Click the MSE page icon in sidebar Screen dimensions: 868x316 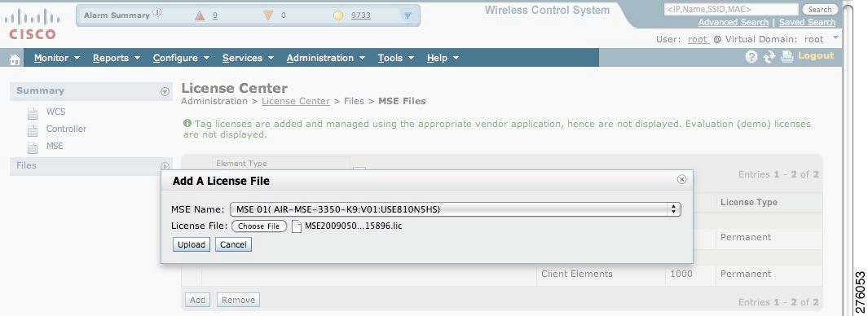click(x=33, y=147)
